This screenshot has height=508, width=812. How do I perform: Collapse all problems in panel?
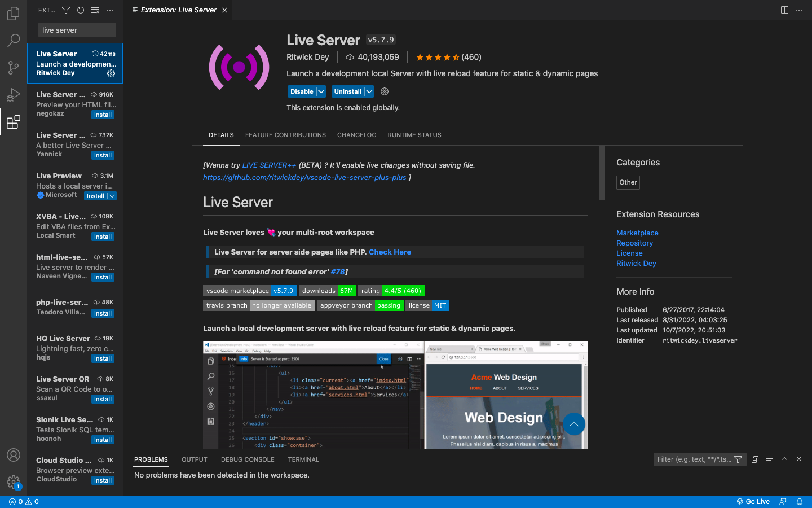pyautogui.click(x=755, y=459)
